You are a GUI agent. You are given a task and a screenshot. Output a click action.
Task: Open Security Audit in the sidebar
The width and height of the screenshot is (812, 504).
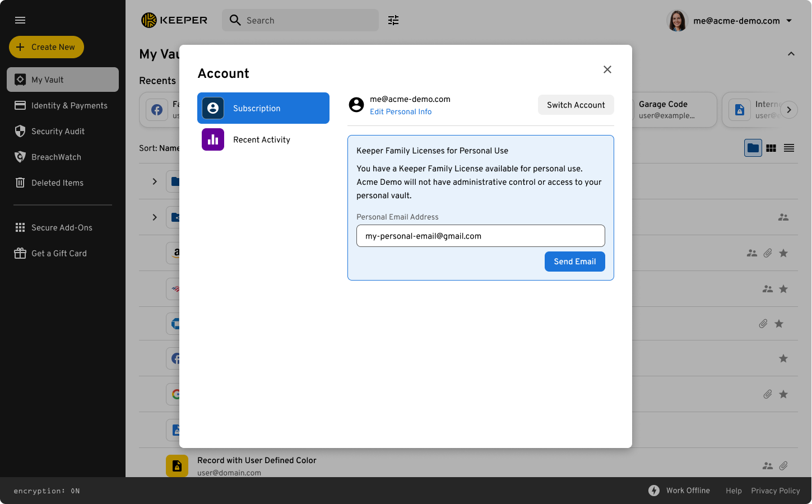coord(58,131)
